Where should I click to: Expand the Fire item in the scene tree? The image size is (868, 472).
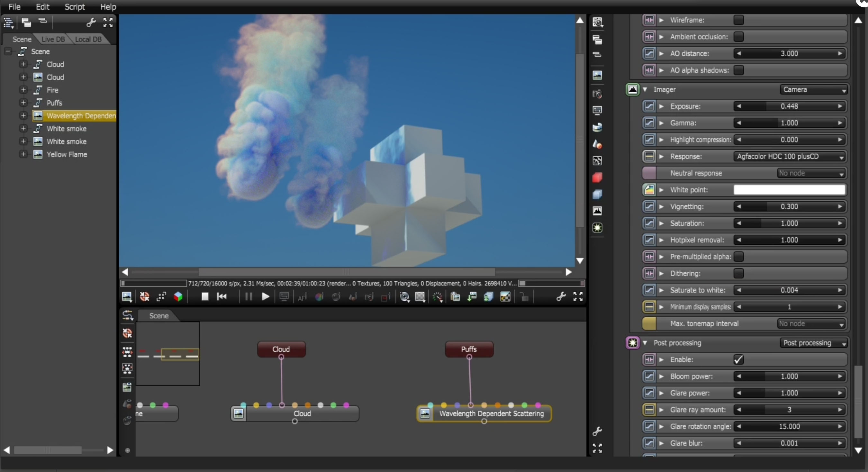pos(23,90)
